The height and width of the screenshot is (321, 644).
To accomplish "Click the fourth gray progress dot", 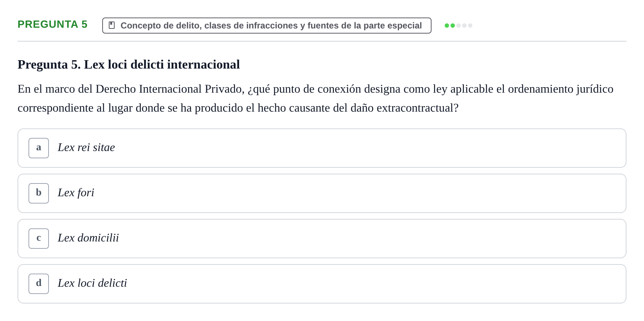I will tap(464, 26).
